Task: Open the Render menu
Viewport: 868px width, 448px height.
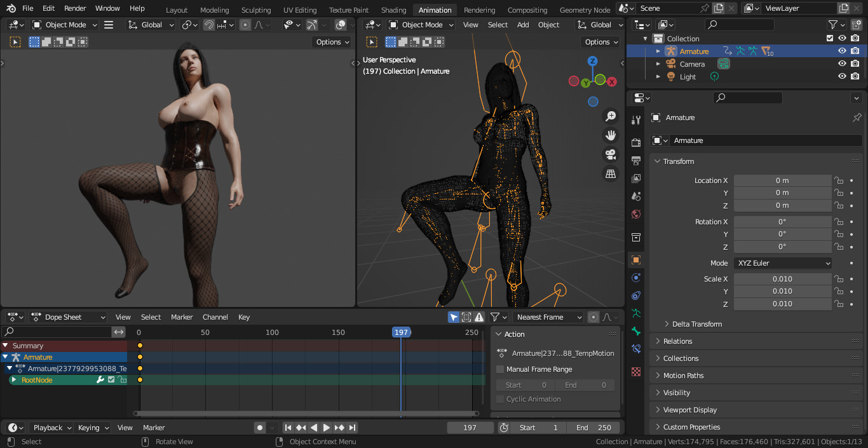Action: coord(75,8)
